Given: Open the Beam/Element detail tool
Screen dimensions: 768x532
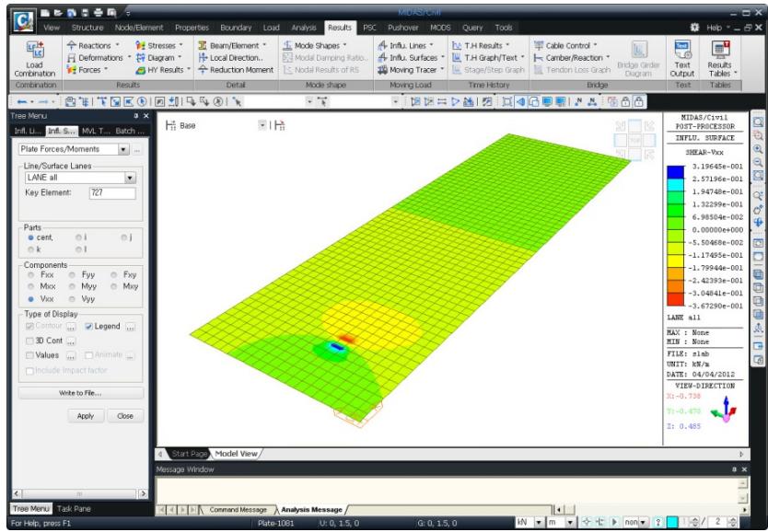Looking at the screenshot, I should [x=233, y=45].
